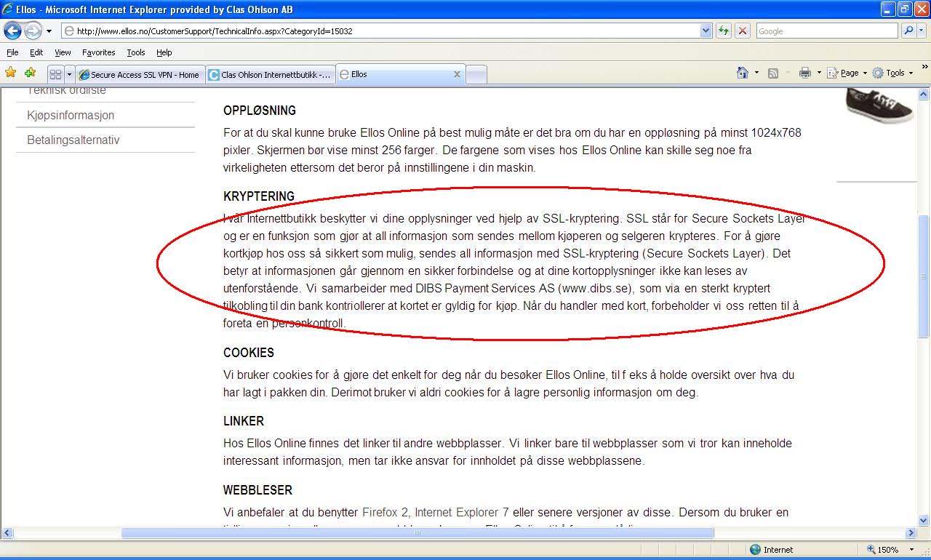The height and width of the screenshot is (560, 931).
Task: Click the COOKIES heading text
Action: coord(249,353)
